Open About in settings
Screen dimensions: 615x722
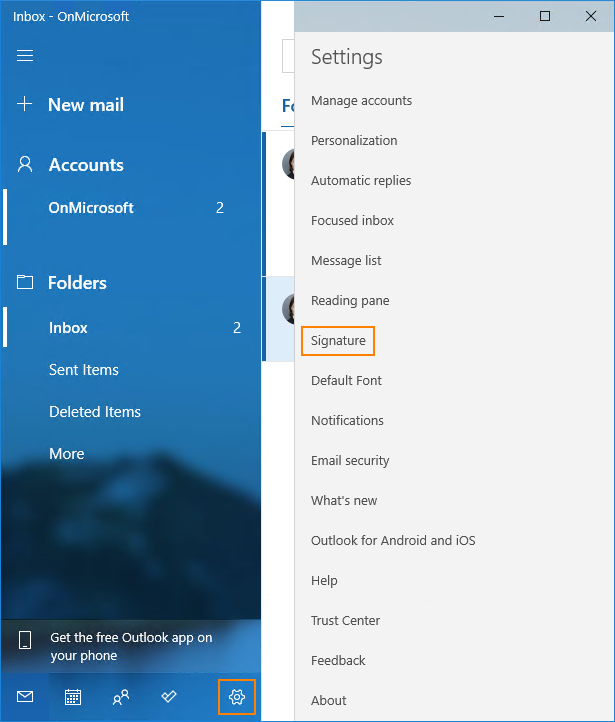coord(329,700)
